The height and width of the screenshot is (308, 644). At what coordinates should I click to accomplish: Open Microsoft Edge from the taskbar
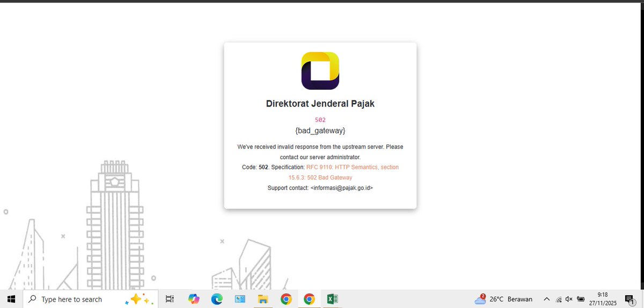pyautogui.click(x=217, y=299)
